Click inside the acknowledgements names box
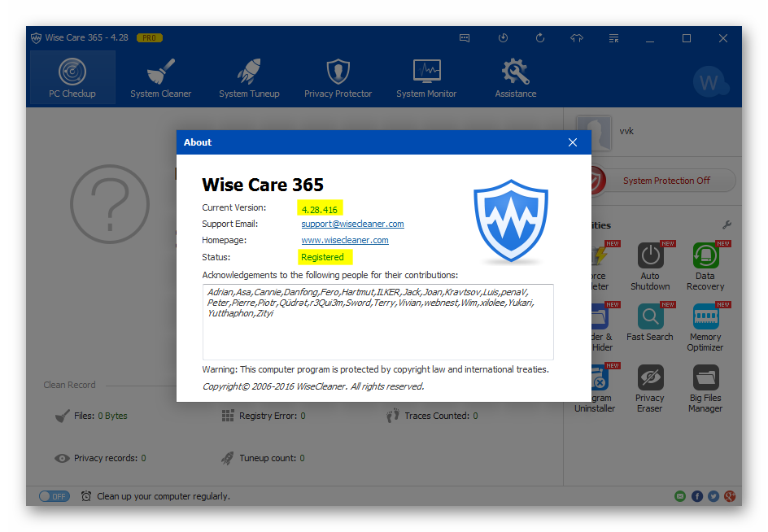 click(x=377, y=322)
